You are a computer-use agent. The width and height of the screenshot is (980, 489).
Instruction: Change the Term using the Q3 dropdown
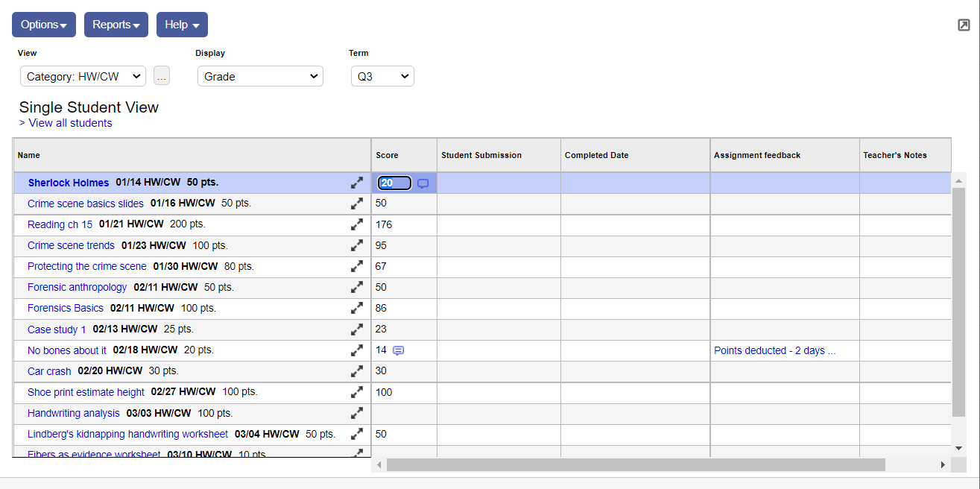382,76
